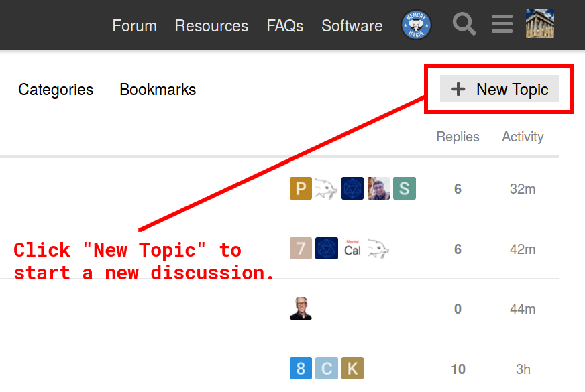Viewport: 585px width, 392px height.
Task: Click the New Topic button
Action: [x=498, y=88]
